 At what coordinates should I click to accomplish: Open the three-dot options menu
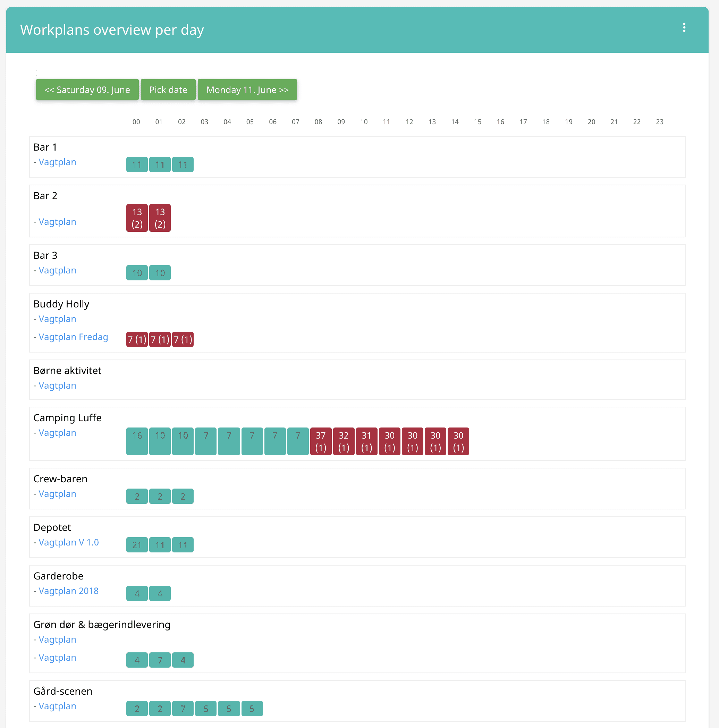click(x=684, y=27)
